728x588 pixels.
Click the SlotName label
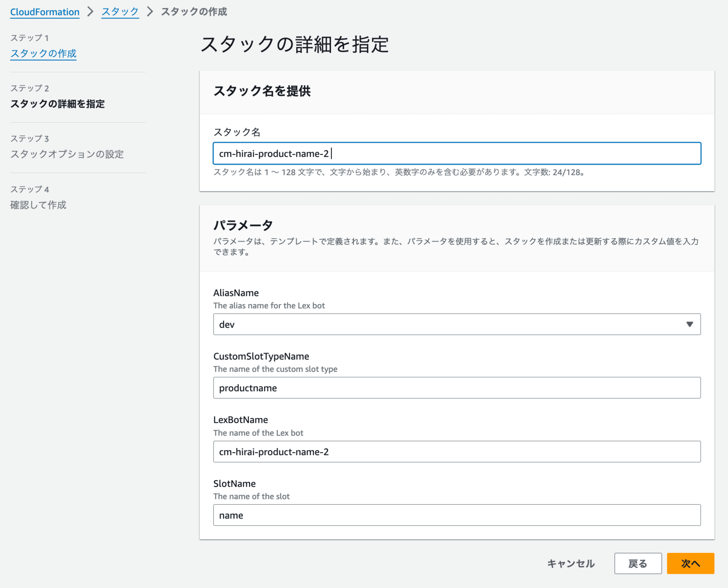(x=234, y=484)
